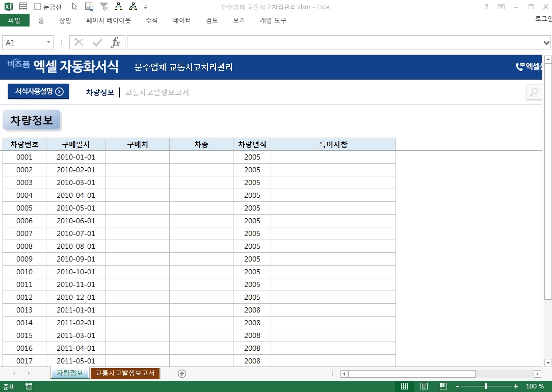Expand the formula bar
The width and height of the screenshot is (552, 392).
pyautogui.click(x=546, y=43)
